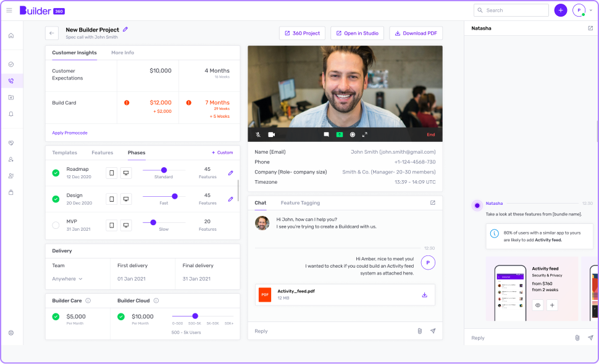
Task: Toggle Builder Cloud $10,000 checkmark
Action: click(x=121, y=316)
